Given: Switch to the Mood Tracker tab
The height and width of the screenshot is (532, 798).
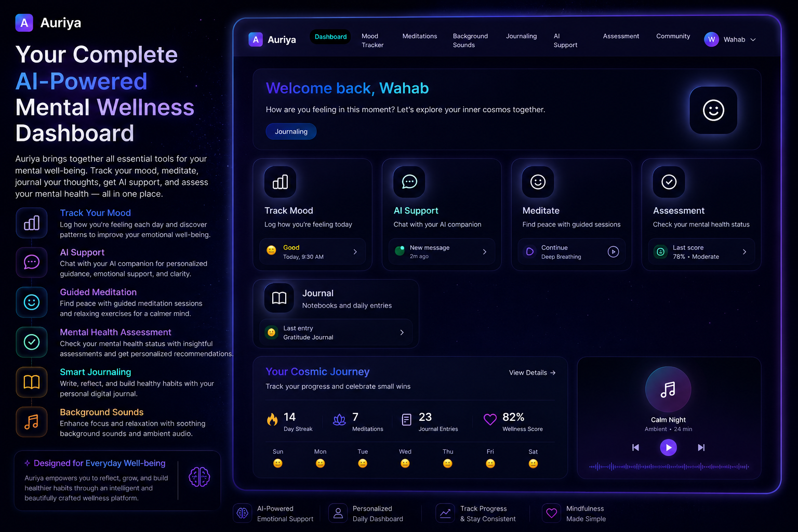Looking at the screenshot, I should [373, 41].
